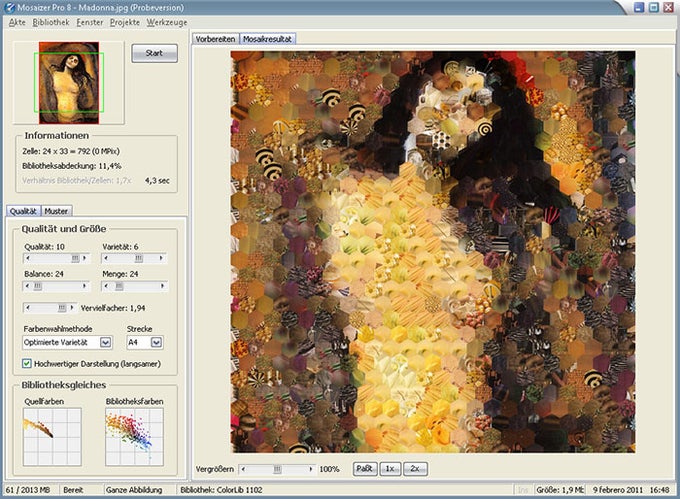Click the Bibliotheksfarben color chart
Screen dimensions: 680x499
134,437
